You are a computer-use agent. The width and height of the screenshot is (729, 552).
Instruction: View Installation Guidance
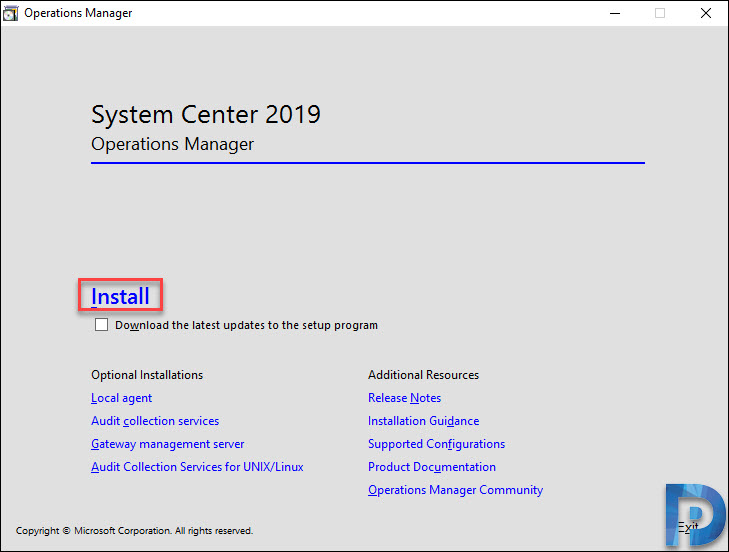pyautogui.click(x=424, y=421)
